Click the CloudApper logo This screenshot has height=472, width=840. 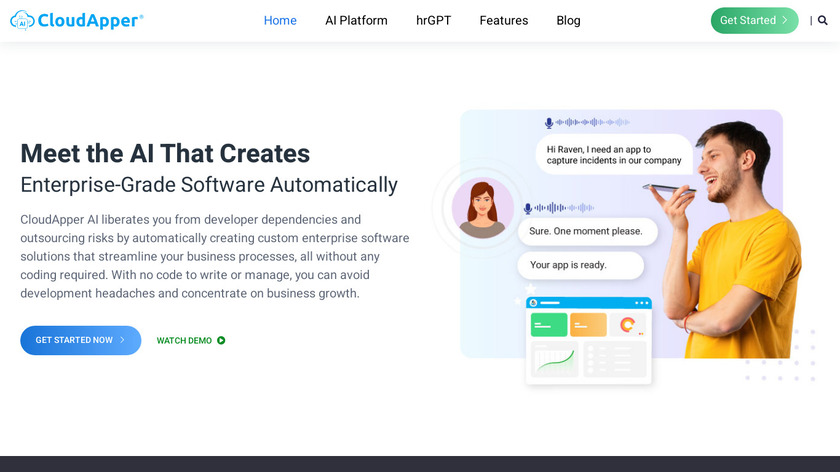tap(77, 20)
